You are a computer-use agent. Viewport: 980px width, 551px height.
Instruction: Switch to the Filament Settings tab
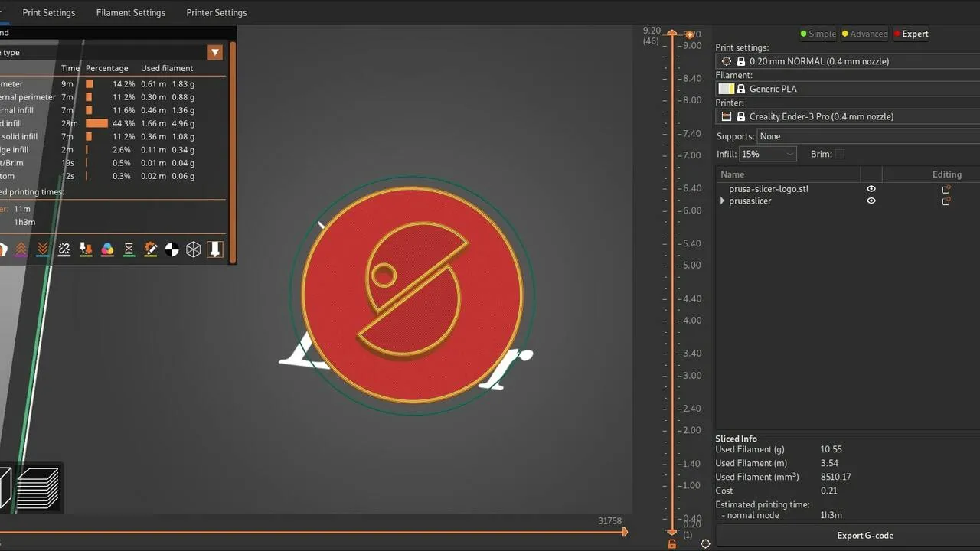130,12
